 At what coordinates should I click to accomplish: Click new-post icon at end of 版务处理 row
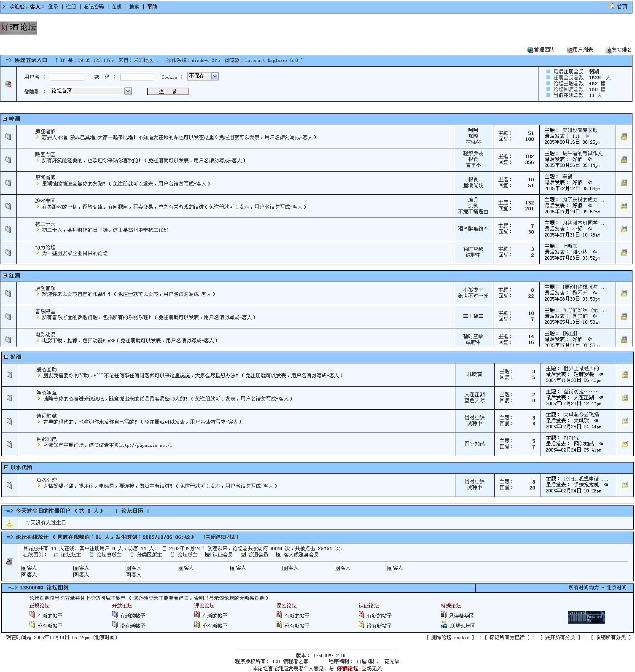(625, 485)
